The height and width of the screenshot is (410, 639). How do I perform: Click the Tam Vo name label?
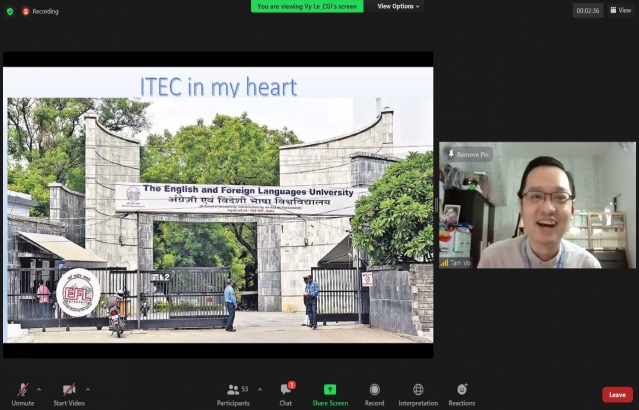point(456,263)
